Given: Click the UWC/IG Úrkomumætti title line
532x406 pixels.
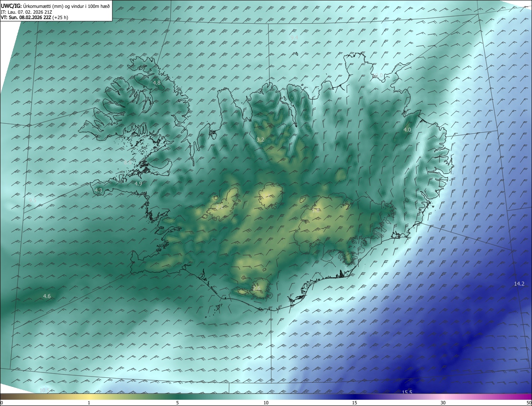Looking at the screenshot, I should coord(55,5).
